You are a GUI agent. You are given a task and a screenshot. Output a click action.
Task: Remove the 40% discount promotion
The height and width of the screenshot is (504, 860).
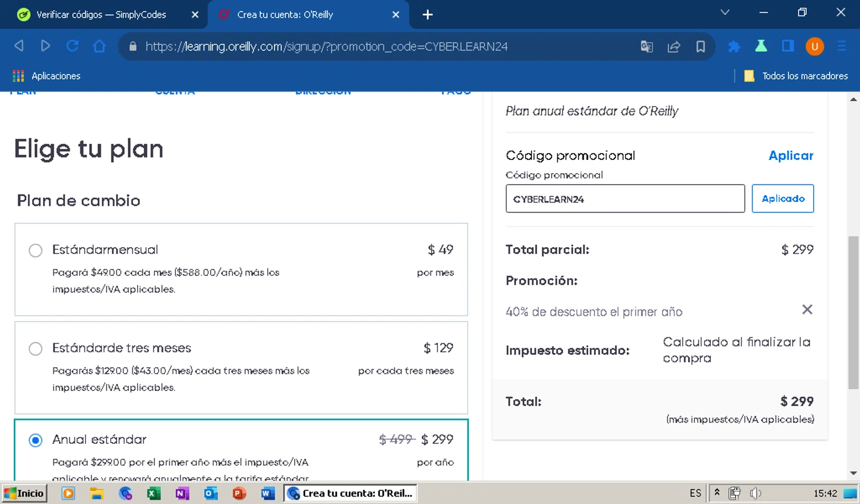tap(807, 310)
